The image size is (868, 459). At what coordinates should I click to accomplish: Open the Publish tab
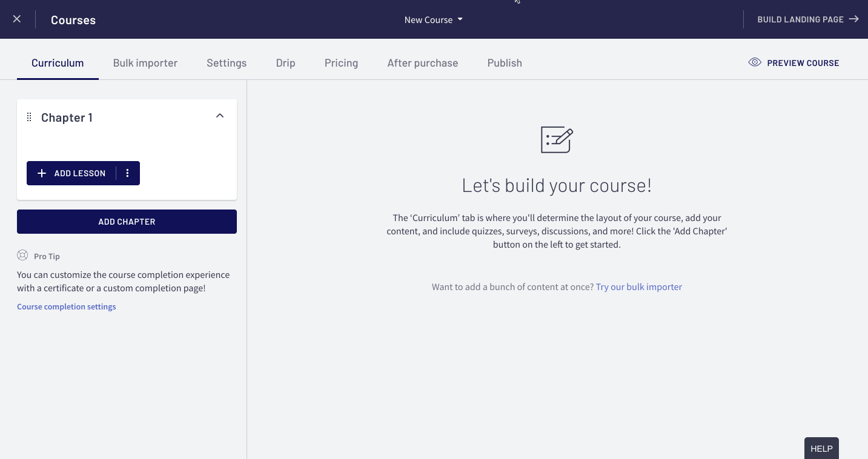pyautogui.click(x=505, y=63)
